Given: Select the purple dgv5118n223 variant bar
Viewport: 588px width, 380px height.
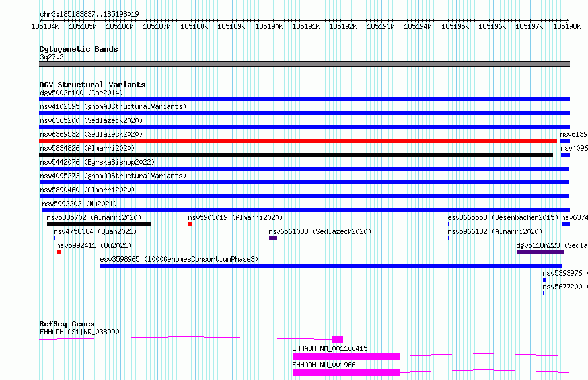Looking at the screenshot, I should click(x=540, y=252).
